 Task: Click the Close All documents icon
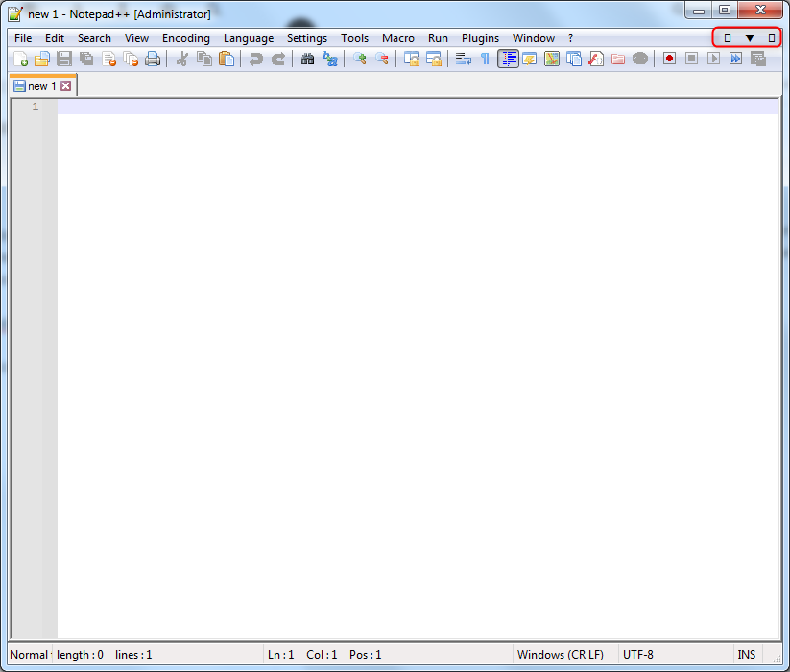click(x=131, y=59)
